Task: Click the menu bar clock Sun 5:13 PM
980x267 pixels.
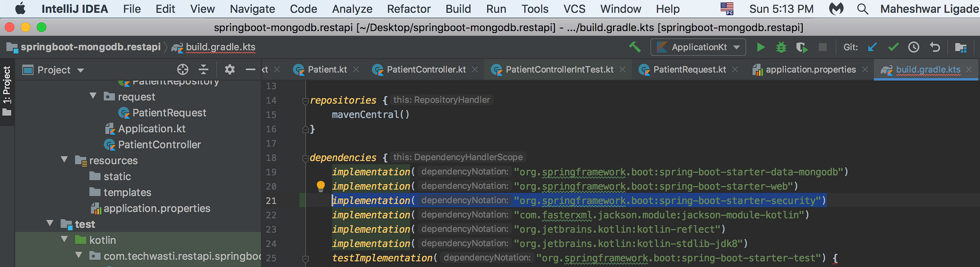Action: (x=781, y=9)
